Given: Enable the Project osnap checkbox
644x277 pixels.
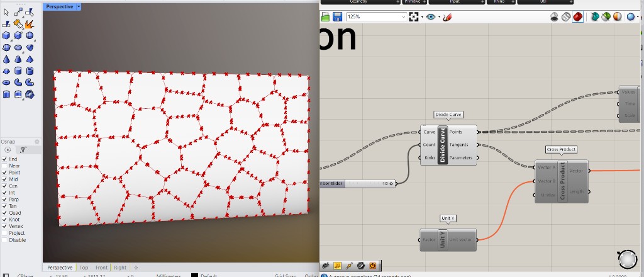Looking at the screenshot, I should 4,233.
